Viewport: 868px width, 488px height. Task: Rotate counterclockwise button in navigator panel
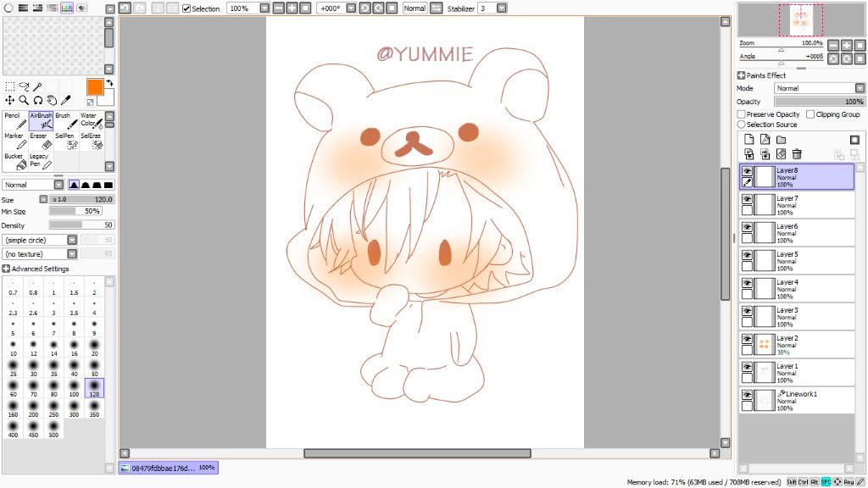833,58
